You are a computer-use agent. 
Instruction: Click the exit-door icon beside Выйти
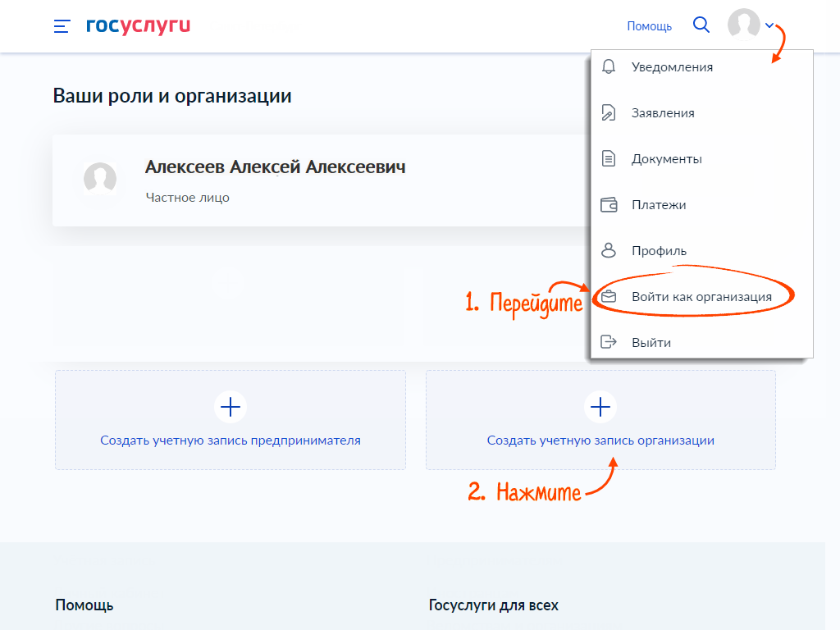point(609,342)
